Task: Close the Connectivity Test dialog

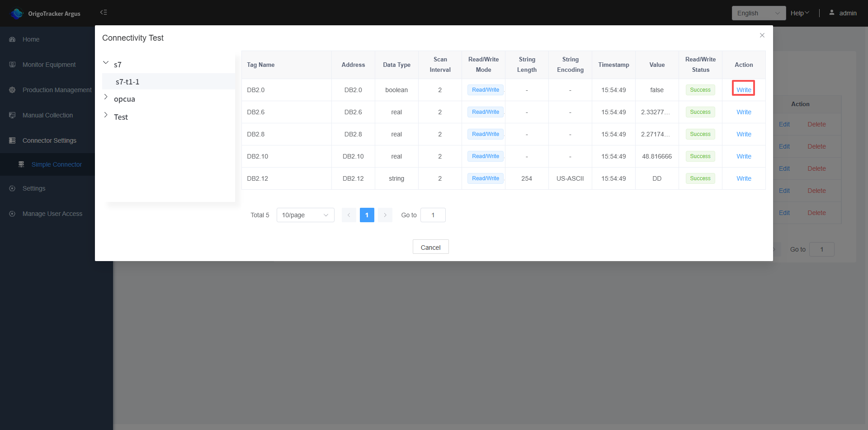Action: pos(762,35)
